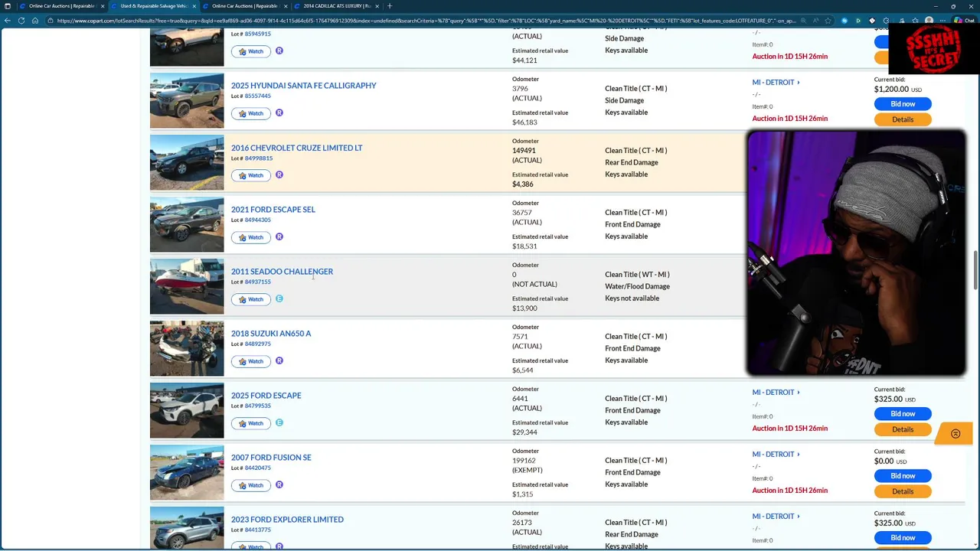The image size is (980, 551).
Task: Click the R badge for Chevrolet Cruze
Action: tap(279, 175)
